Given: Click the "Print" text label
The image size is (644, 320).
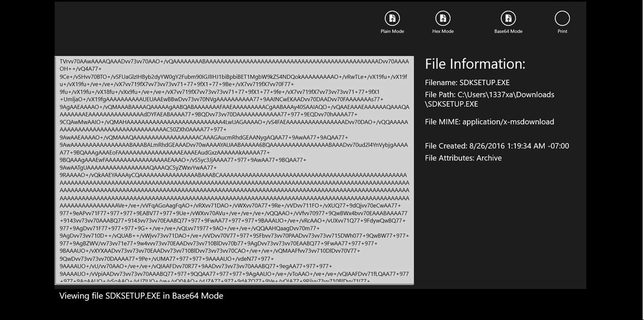Looking at the screenshot, I should [x=562, y=31].
